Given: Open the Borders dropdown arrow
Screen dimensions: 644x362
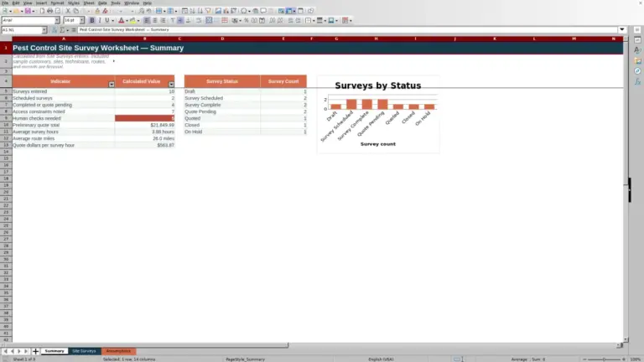Looking at the screenshot, I should (x=314, y=20).
